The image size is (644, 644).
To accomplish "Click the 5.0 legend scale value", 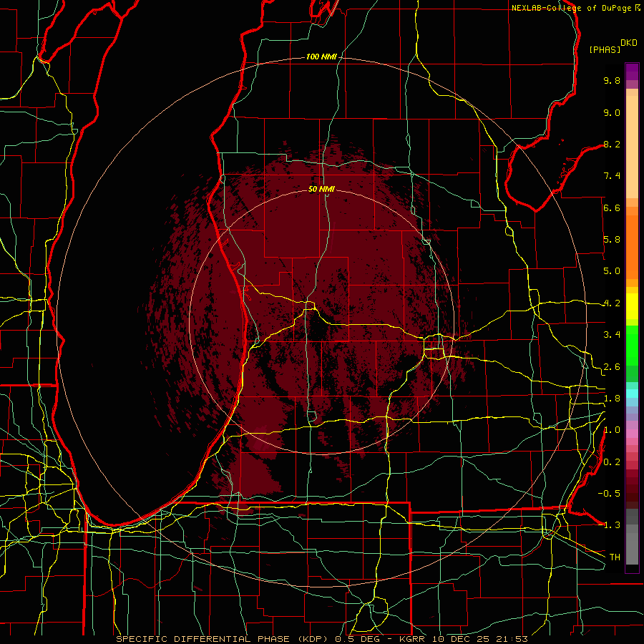I will click(x=612, y=271).
